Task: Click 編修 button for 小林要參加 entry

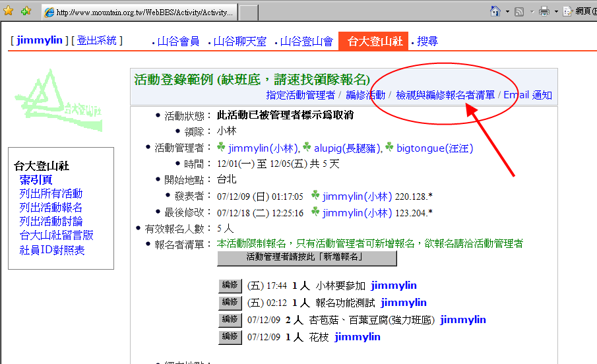Action: click(x=230, y=286)
